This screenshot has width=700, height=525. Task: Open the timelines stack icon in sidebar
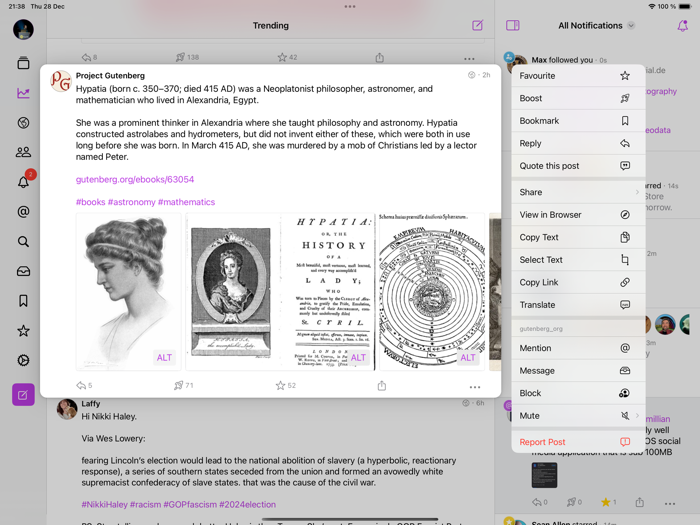pyautogui.click(x=23, y=63)
